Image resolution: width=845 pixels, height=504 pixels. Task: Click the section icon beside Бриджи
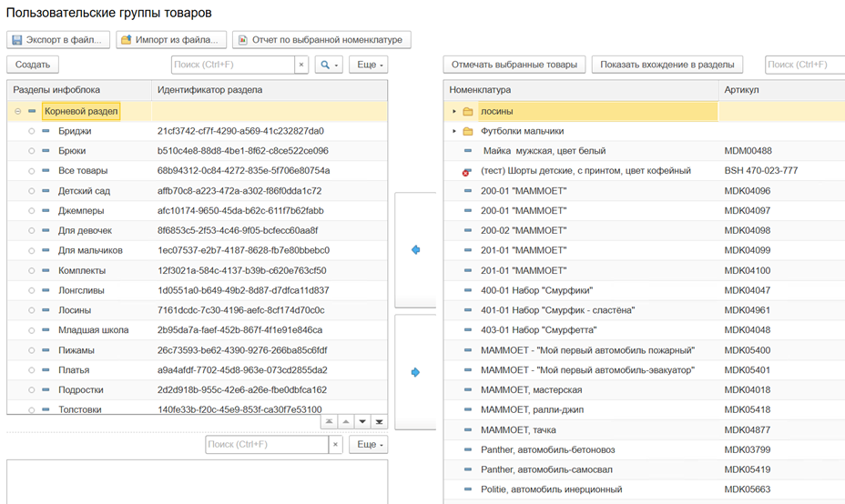[46, 131]
